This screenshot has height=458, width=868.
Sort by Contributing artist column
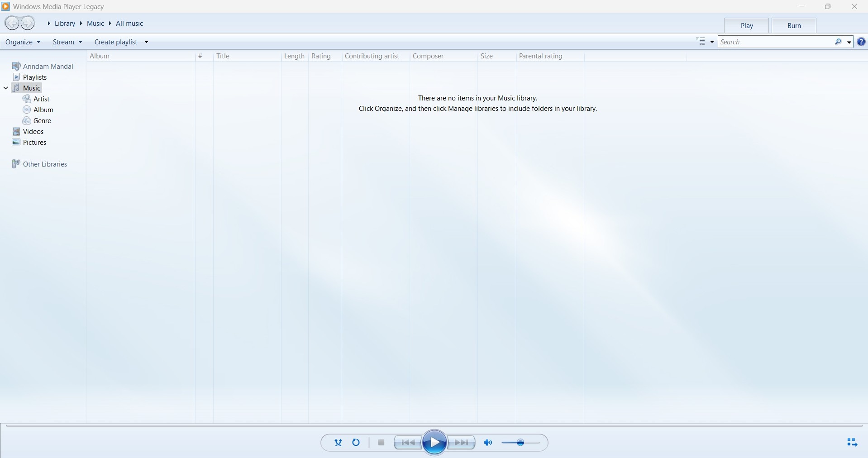tap(376, 56)
